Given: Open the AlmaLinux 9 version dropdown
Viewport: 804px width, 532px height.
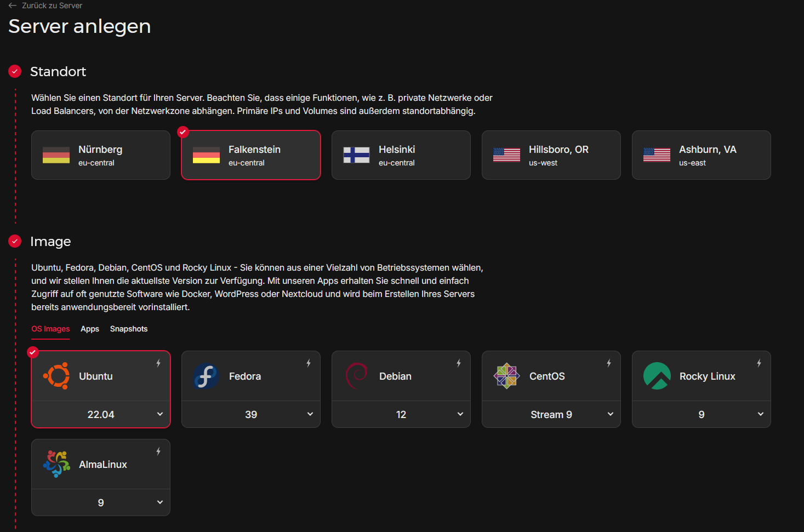Looking at the screenshot, I should pyautogui.click(x=101, y=502).
